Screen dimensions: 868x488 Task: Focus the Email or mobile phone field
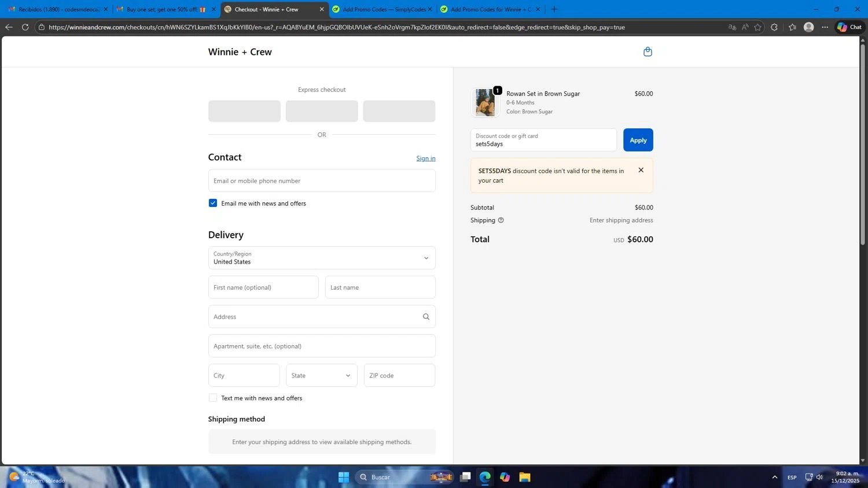point(322,180)
